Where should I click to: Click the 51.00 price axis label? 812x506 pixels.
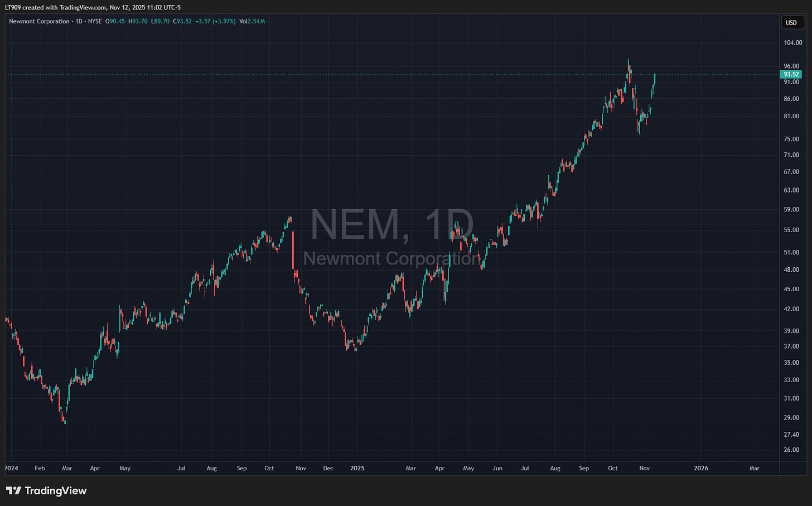pos(791,253)
